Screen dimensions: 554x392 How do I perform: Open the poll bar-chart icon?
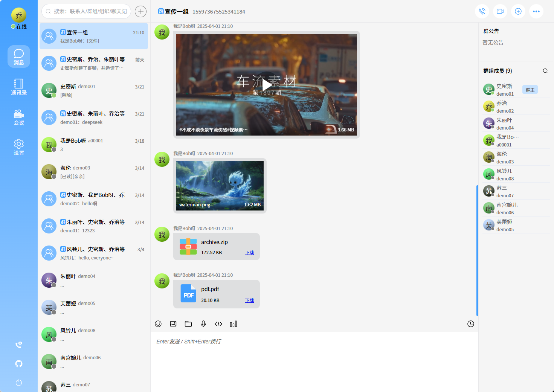234,324
